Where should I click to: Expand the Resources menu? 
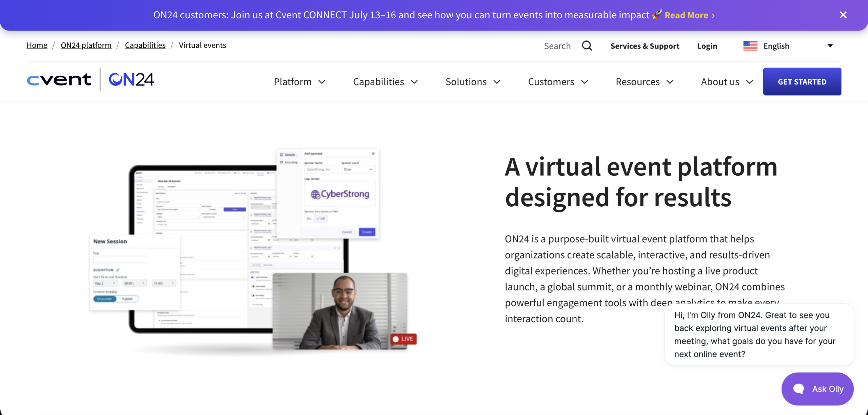[644, 82]
